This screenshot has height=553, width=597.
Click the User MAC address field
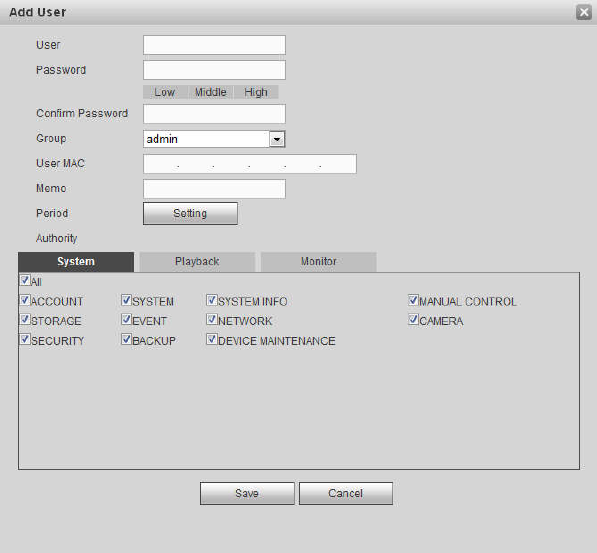(250, 164)
